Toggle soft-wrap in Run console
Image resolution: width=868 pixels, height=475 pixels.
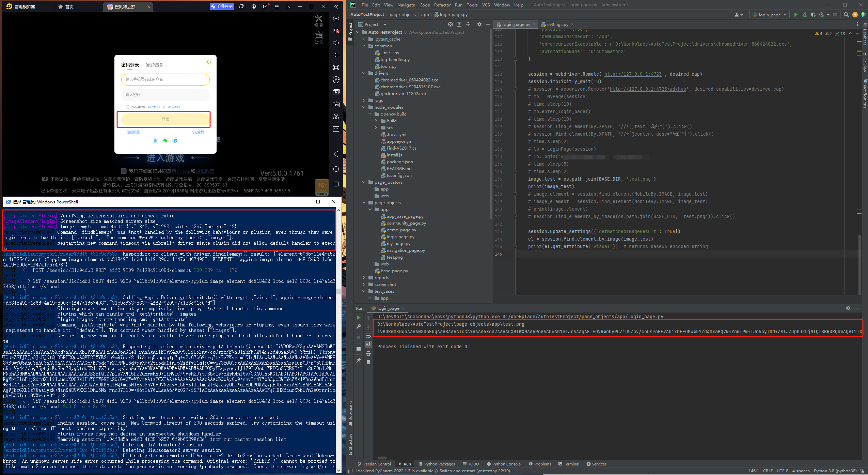pos(368,336)
